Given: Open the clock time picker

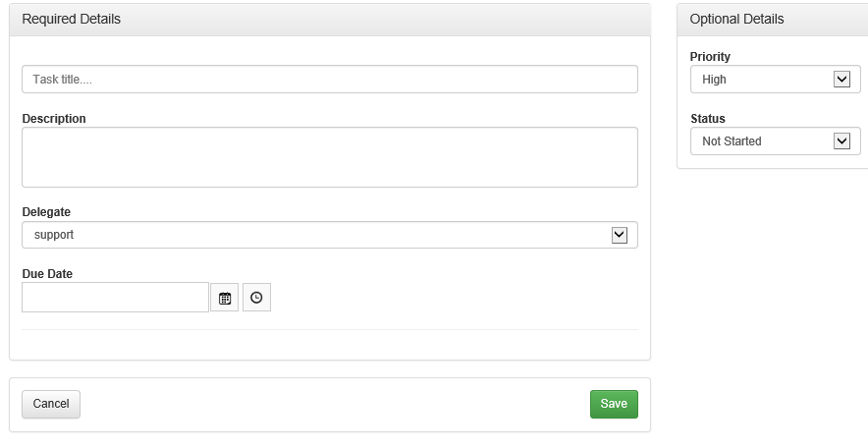Looking at the screenshot, I should [x=256, y=298].
